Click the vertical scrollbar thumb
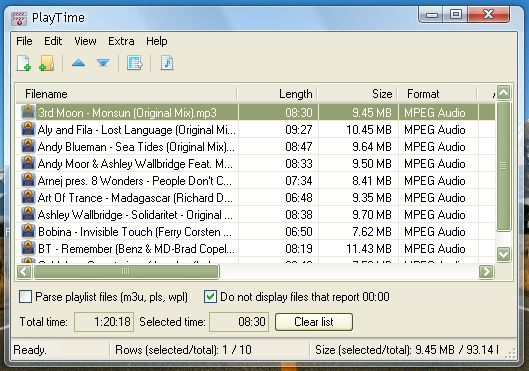 [x=503, y=166]
